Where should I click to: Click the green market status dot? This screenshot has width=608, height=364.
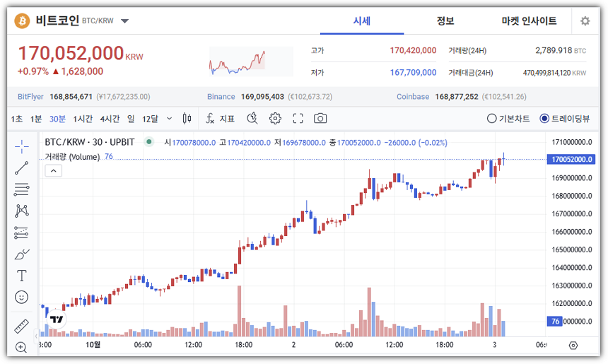coord(149,142)
